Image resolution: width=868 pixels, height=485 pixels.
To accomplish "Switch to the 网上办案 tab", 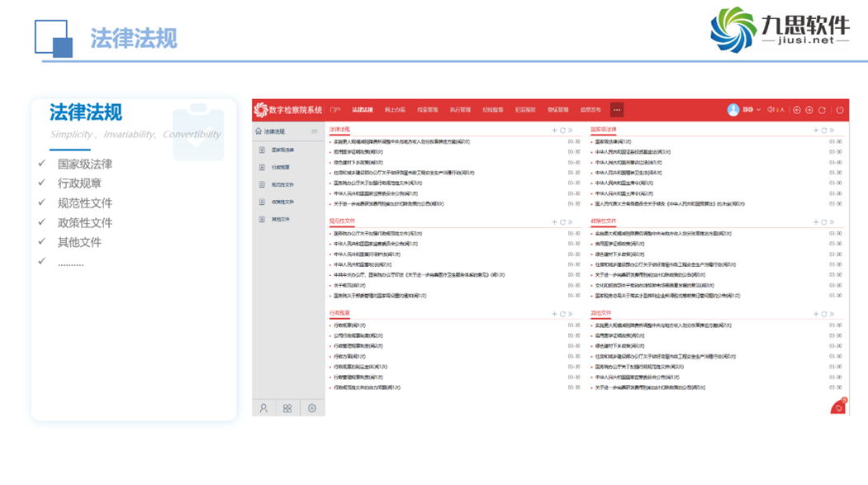I will tap(395, 110).
